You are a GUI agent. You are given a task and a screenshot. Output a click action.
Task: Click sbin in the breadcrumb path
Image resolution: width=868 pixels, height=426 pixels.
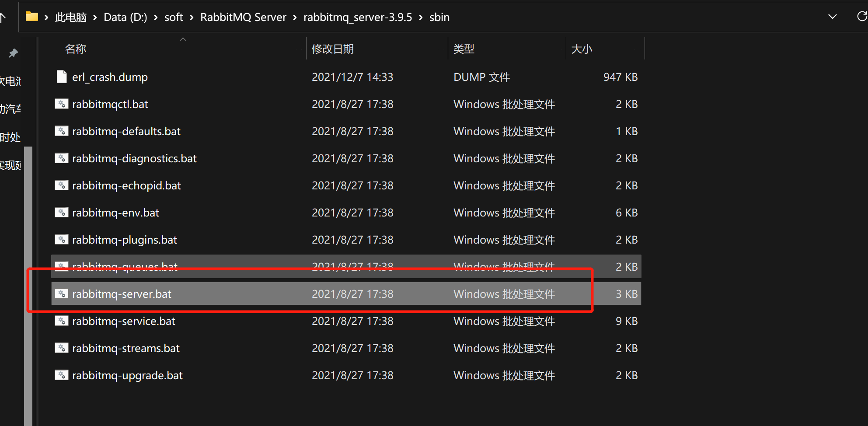pyautogui.click(x=439, y=17)
